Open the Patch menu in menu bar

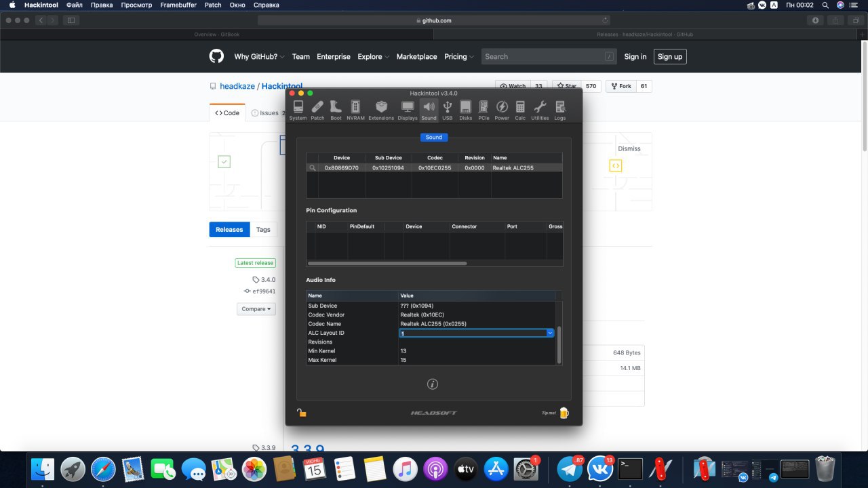[213, 5]
